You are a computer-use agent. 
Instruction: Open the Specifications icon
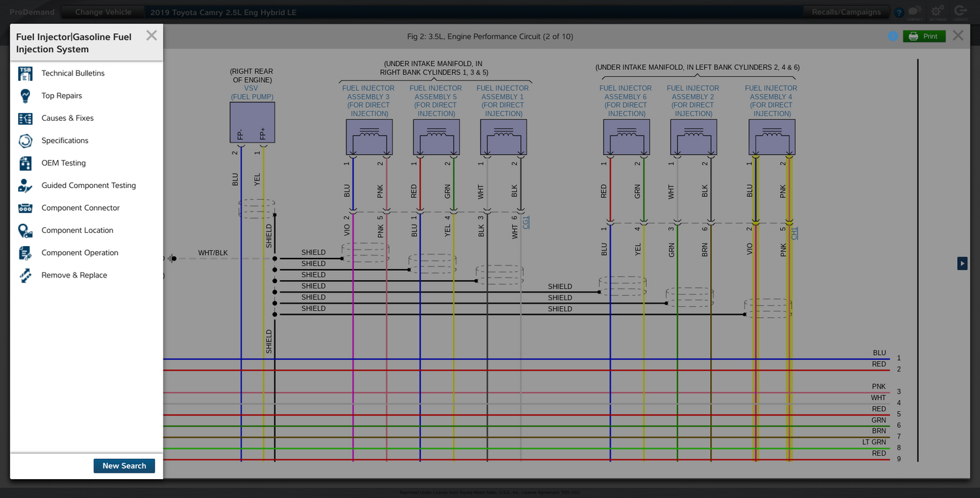point(25,141)
